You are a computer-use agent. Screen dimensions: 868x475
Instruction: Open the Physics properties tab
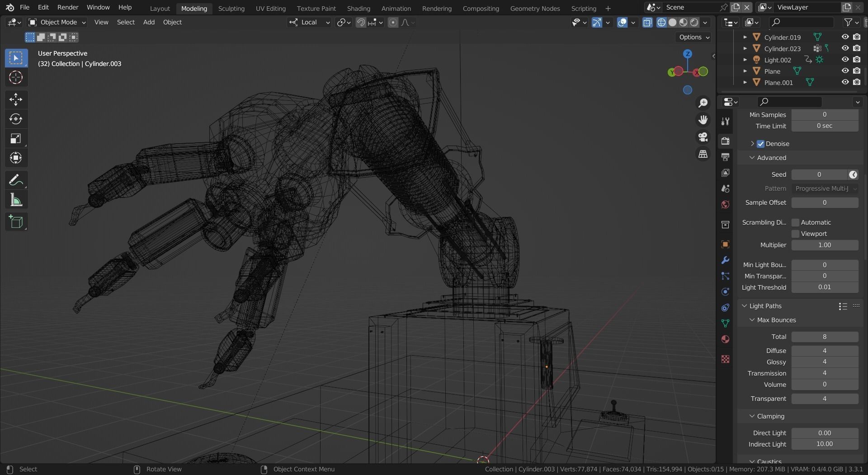point(726,292)
